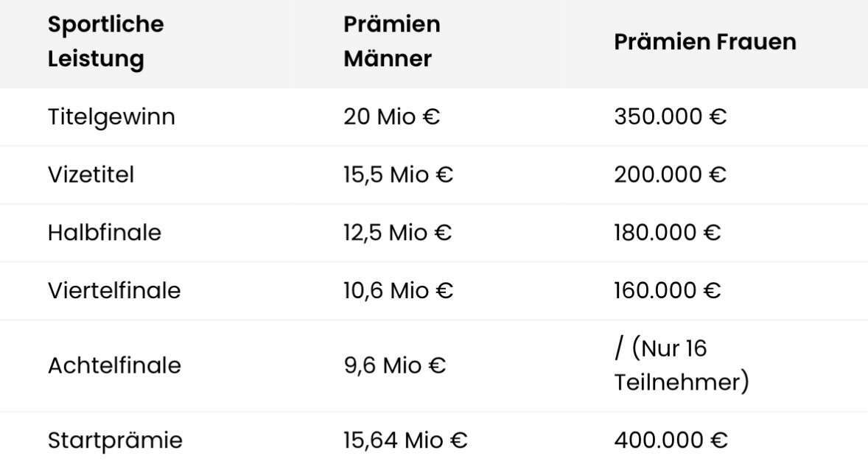The height and width of the screenshot is (464, 868).
Task: Click the "Vizetitel" row label
Action: click(91, 175)
